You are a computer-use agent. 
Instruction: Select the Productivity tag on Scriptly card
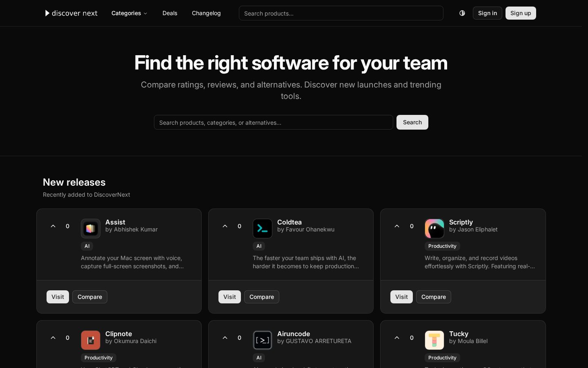442,246
